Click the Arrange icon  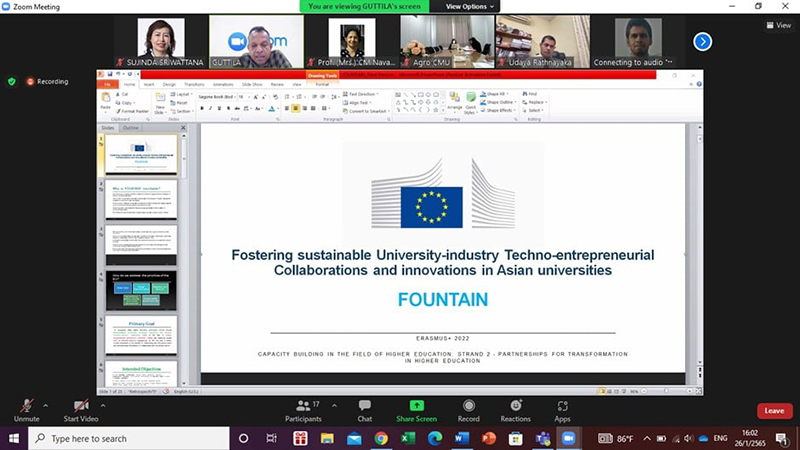click(455, 102)
